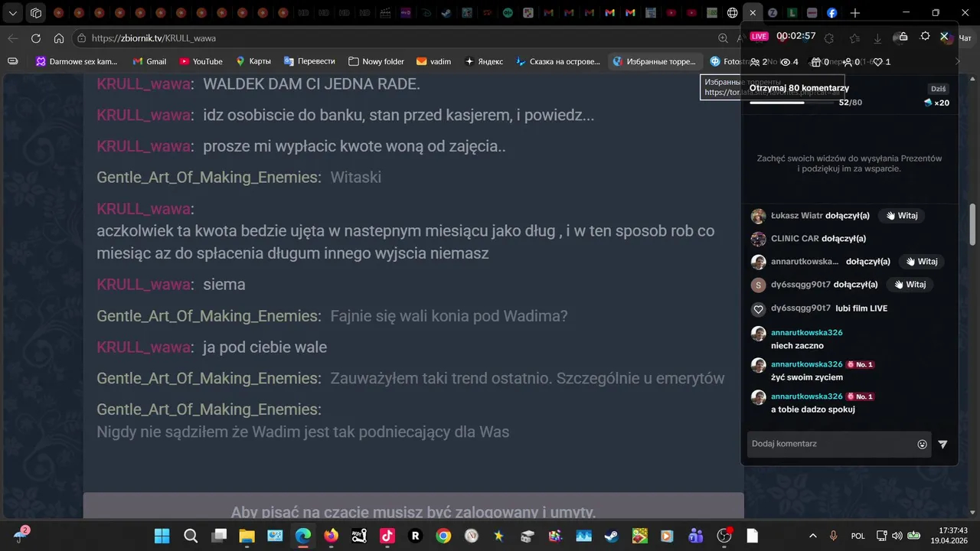Open the tab actions workspace icon

(36, 13)
